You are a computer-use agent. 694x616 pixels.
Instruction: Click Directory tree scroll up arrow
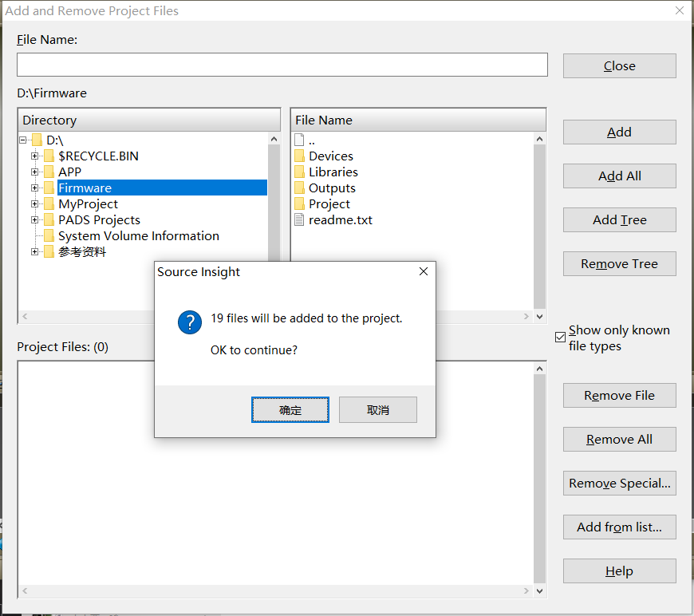click(x=274, y=139)
